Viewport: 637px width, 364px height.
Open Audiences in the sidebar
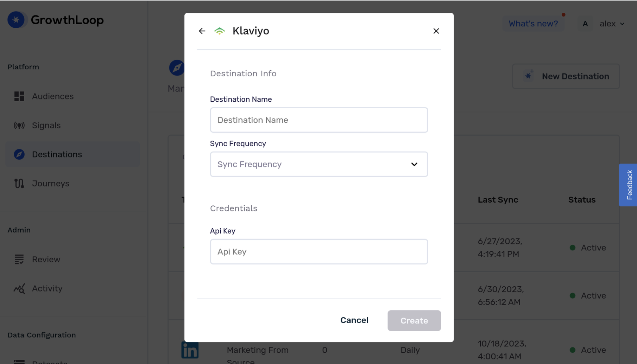[x=72, y=96]
